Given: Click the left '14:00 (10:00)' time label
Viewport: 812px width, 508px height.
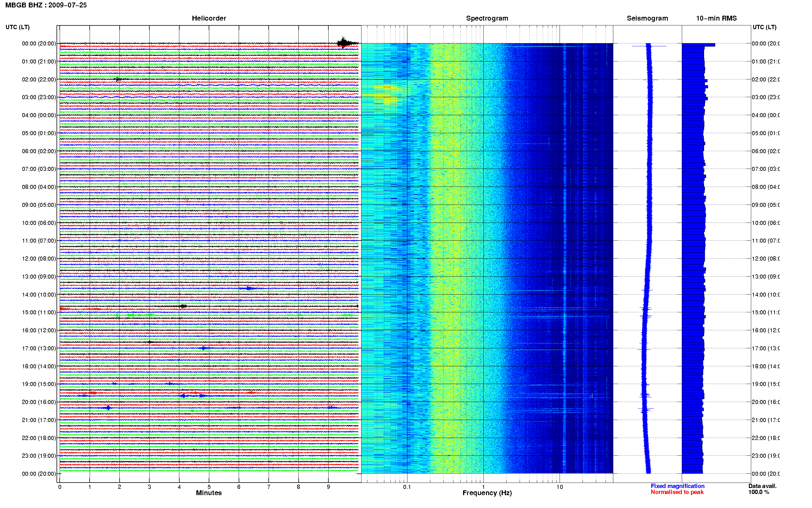Looking at the screenshot, I should coord(39,295).
